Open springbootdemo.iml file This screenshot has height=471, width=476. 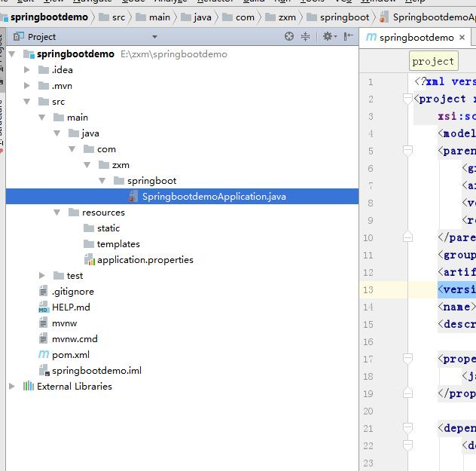click(96, 371)
